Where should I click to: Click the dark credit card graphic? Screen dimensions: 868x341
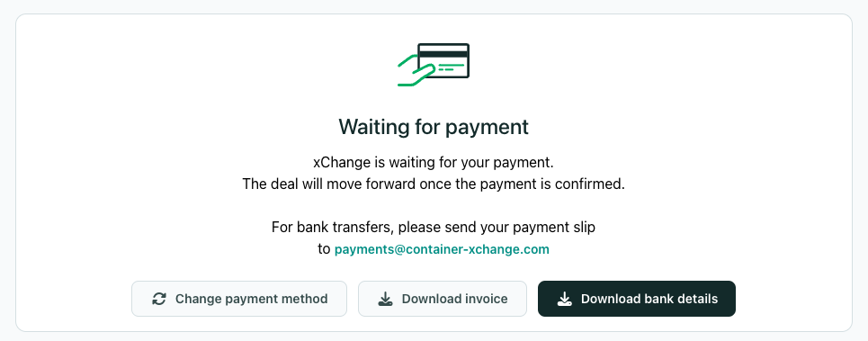click(443, 60)
